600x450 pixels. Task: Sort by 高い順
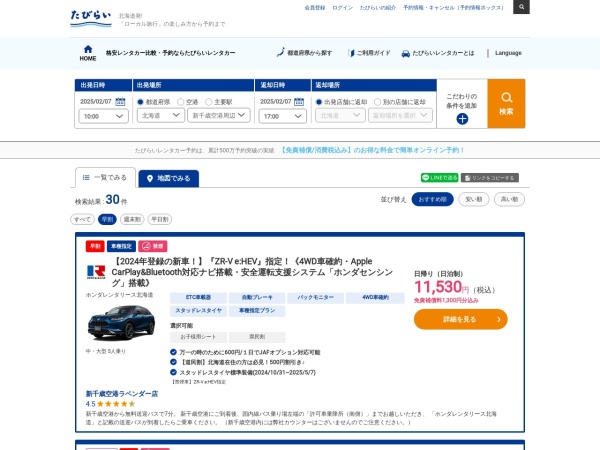click(509, 199)
